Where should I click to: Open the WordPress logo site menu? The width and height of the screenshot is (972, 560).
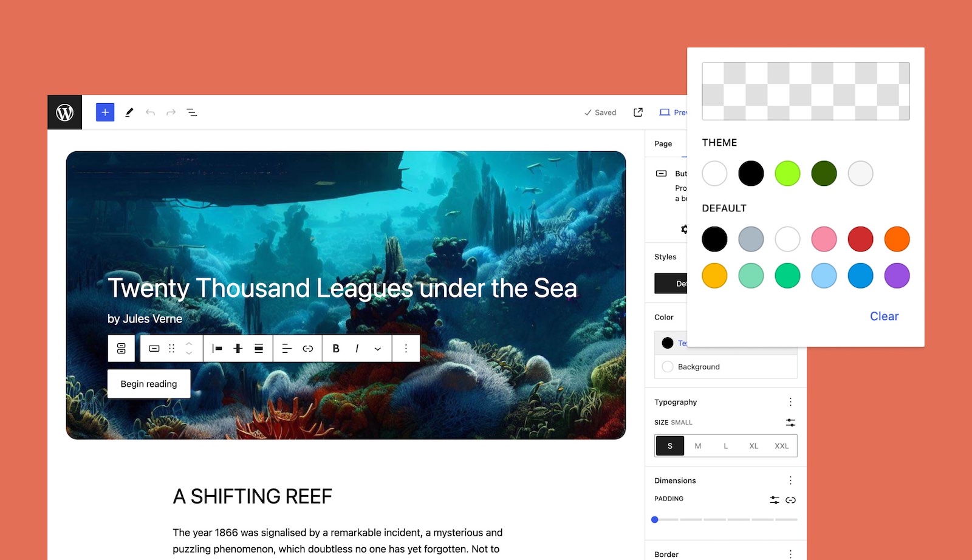[x=64, y=112]
